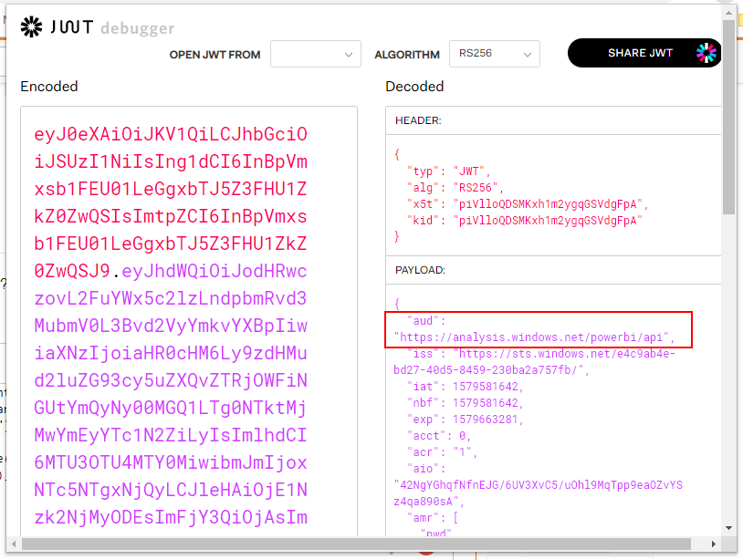Click the HEADER section label
Screen dimensions: 743x560
pos(418,120)
